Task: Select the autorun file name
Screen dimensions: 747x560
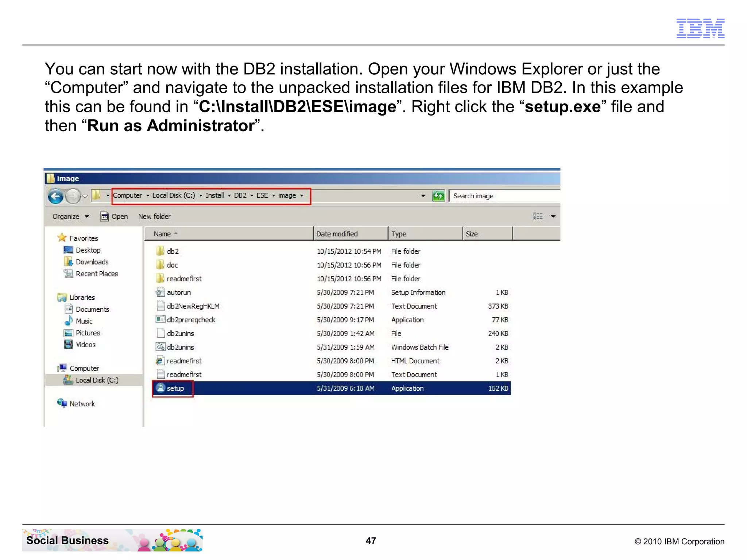Action: tap(179, 292)
